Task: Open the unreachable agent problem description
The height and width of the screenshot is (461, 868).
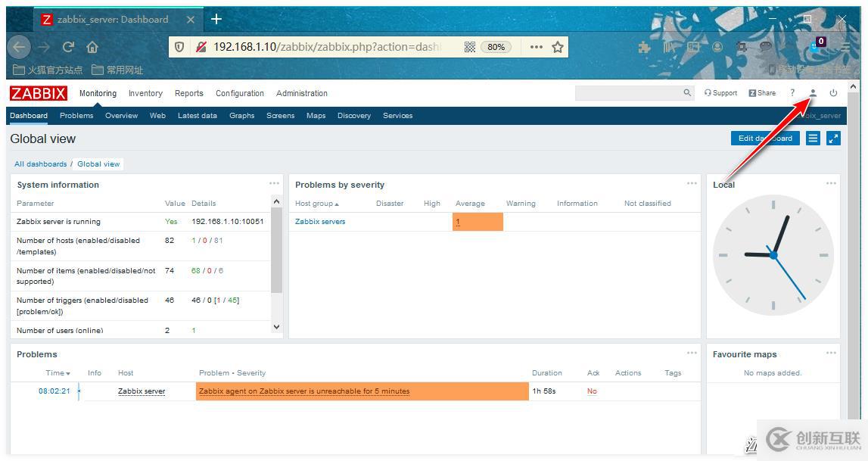Action: point(304,391)
